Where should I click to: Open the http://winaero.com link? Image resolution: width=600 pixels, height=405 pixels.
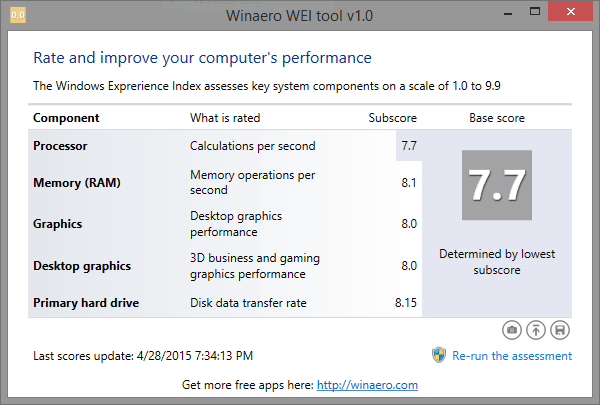click(367, 385)
